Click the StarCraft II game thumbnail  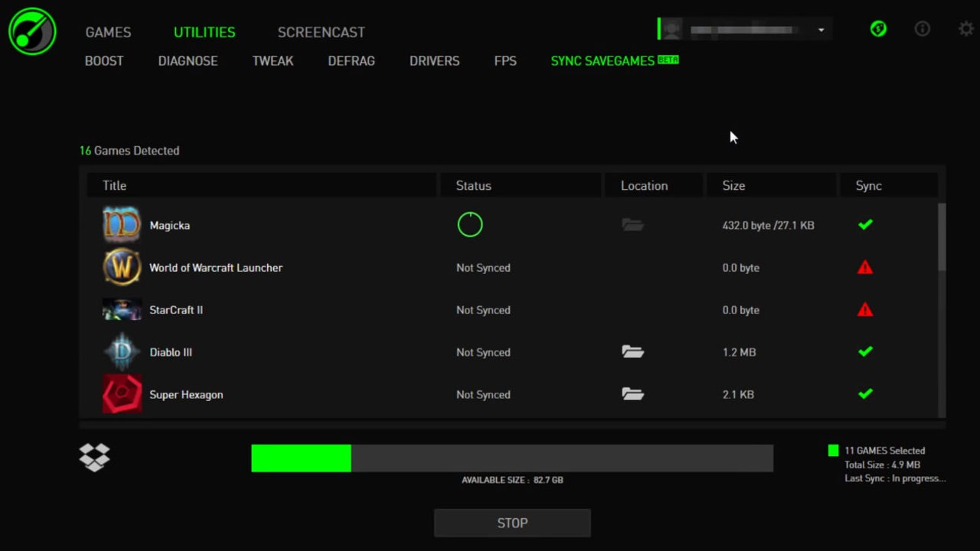pyautogui.click(x=122, y=309)
